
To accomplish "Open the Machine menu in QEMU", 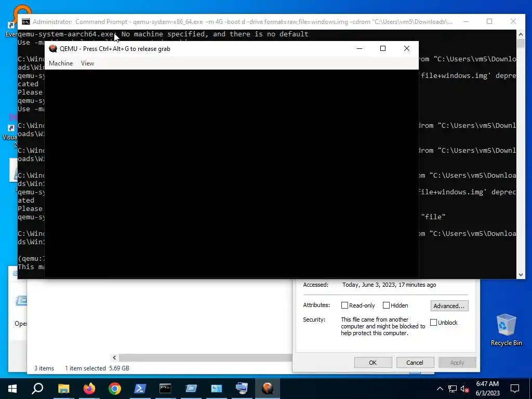I will (x=61, y=63).
